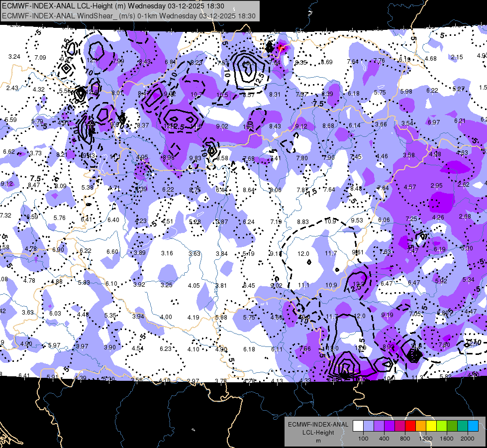
Task: Click the medium purple legend swatch left of 400
Action: pos(379,426)
